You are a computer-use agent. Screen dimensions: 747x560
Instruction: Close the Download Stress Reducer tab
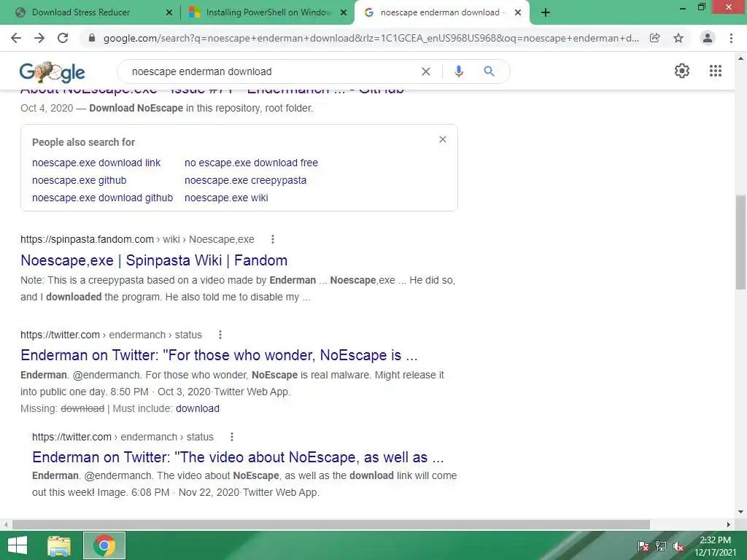(x=169, y=13)
